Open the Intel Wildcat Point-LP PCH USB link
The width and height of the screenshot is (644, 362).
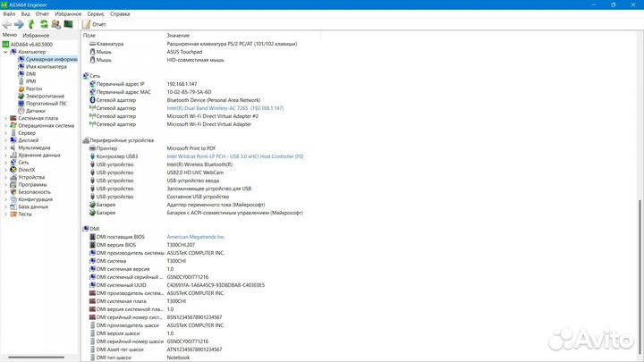click(235, 156)
